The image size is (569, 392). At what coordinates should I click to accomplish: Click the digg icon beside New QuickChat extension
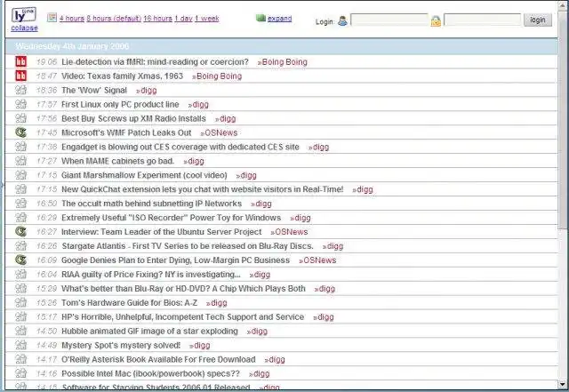(21, 189)
